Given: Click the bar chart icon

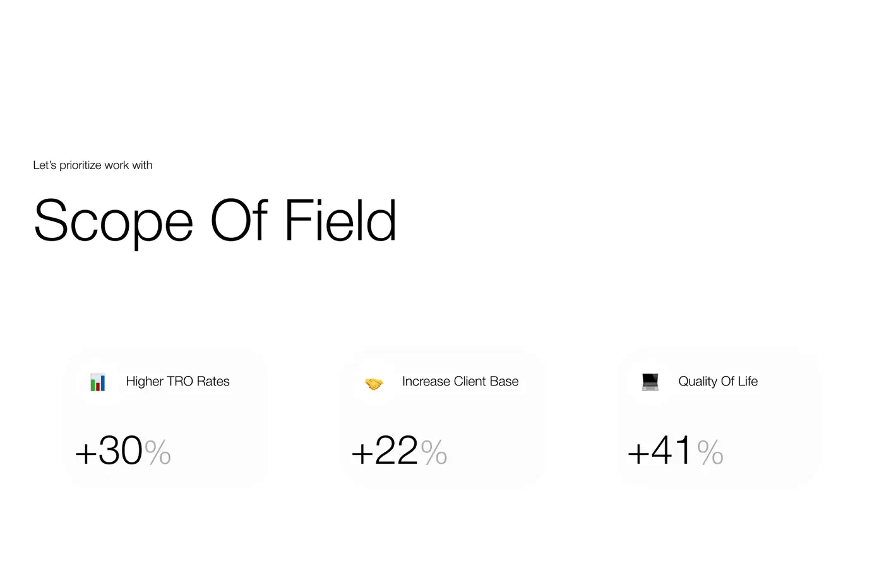Looking at the screenshot, I should 98,382.
